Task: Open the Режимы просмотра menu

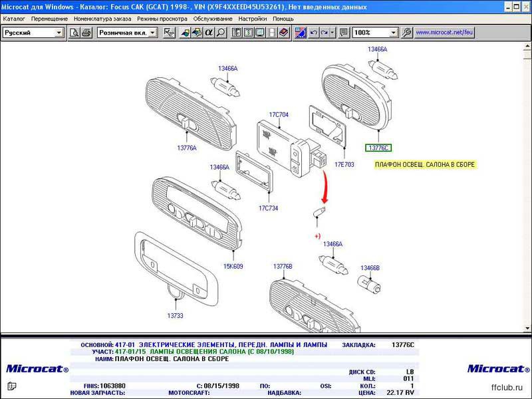Action: click(162, 19)
